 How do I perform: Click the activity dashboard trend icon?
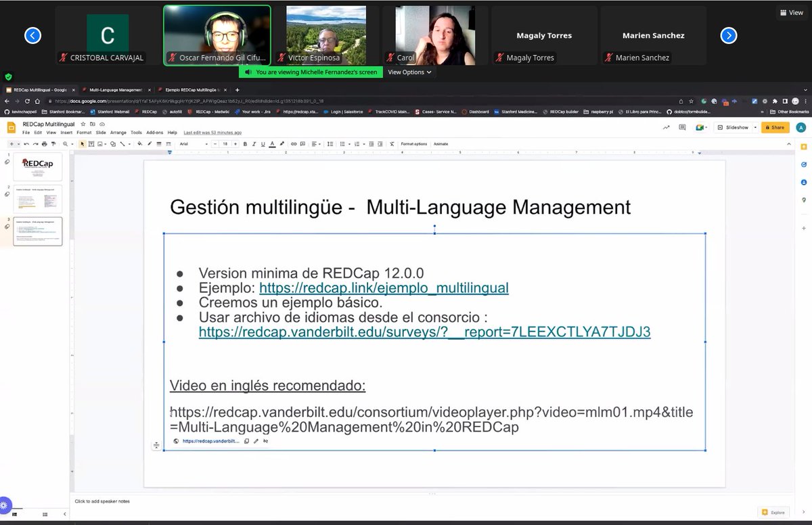coord(666,127)
